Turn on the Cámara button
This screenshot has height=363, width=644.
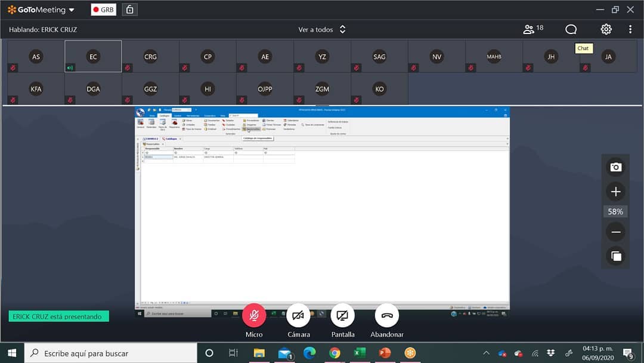(298, 316)
